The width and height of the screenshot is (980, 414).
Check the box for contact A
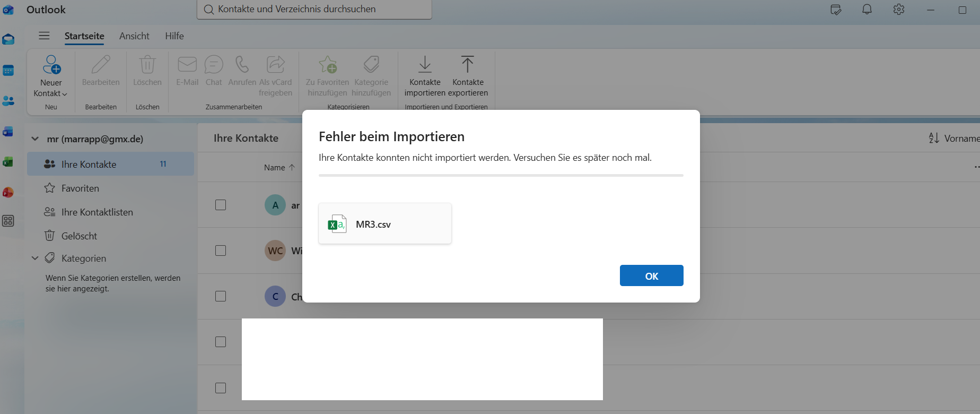click(221, 205)
